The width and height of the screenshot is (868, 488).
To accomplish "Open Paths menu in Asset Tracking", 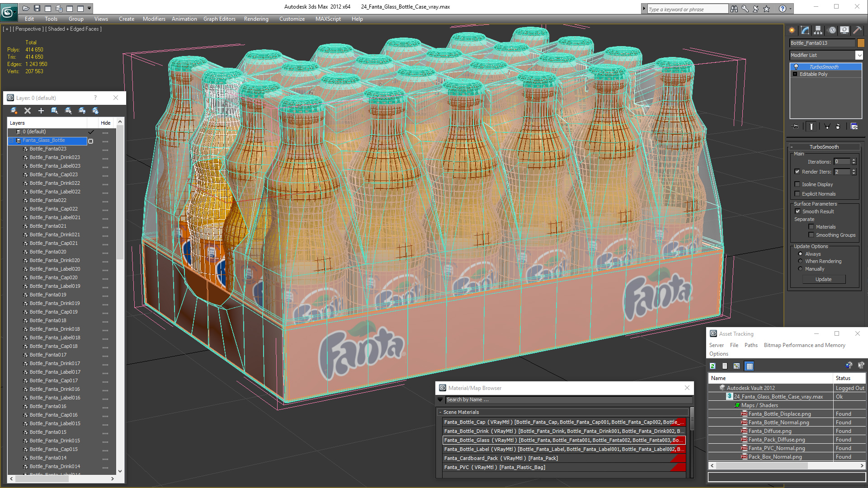I will [751, 345].
